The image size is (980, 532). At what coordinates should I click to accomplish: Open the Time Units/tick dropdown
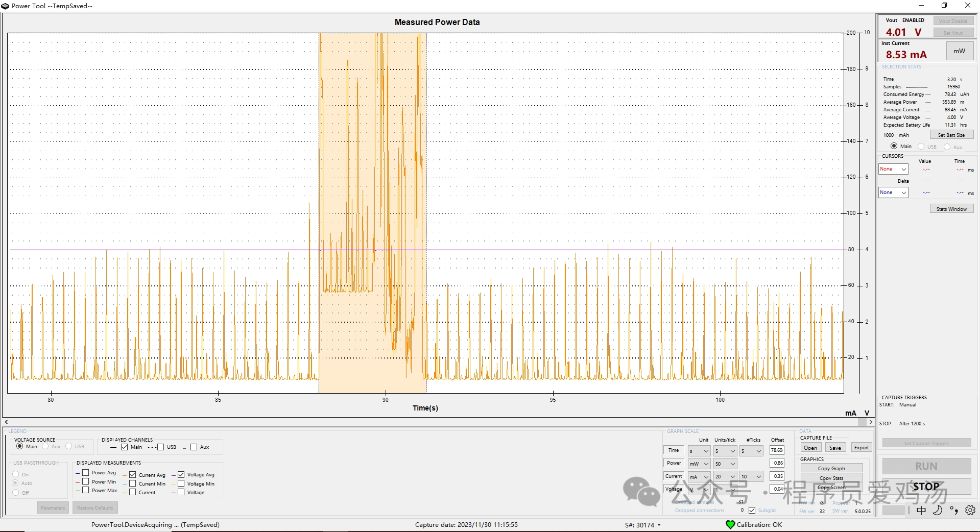click(x=725, y=451)
